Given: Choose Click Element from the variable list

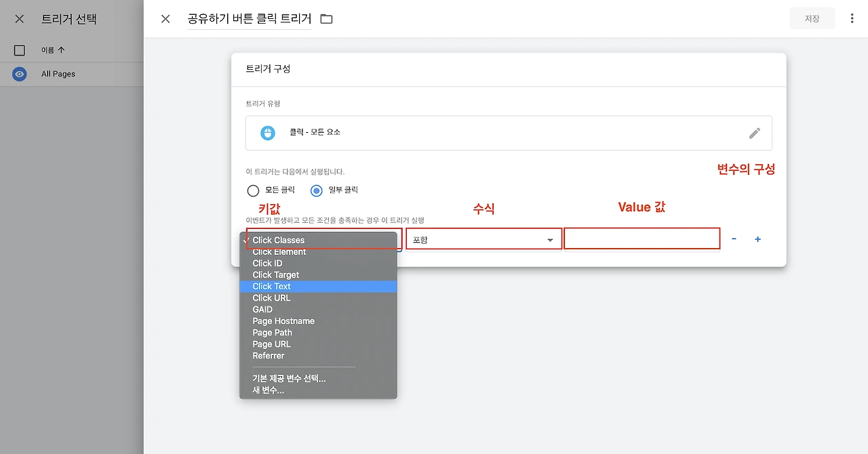Looking at the screenshot, I should [x=318, y=252].
